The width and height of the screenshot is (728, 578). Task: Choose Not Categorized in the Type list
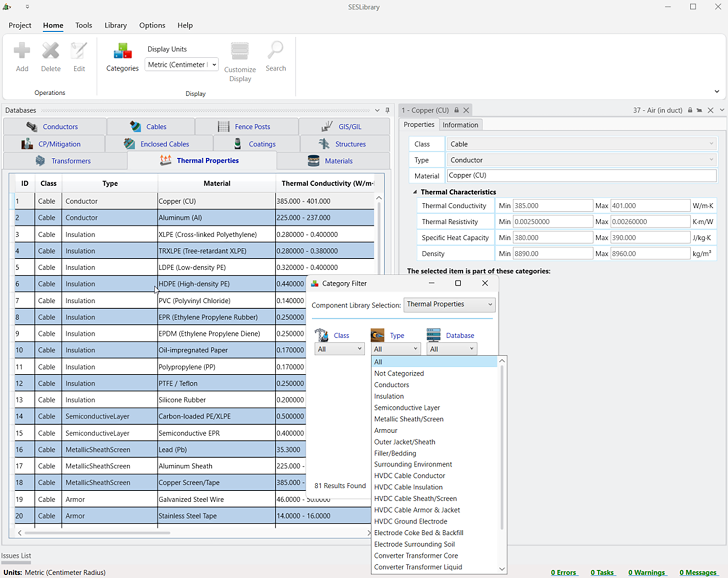[399, 373]
